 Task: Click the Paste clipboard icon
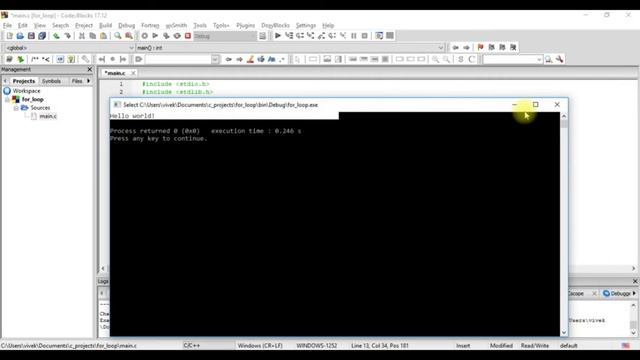pyautogui.click(x=104, y=36)
